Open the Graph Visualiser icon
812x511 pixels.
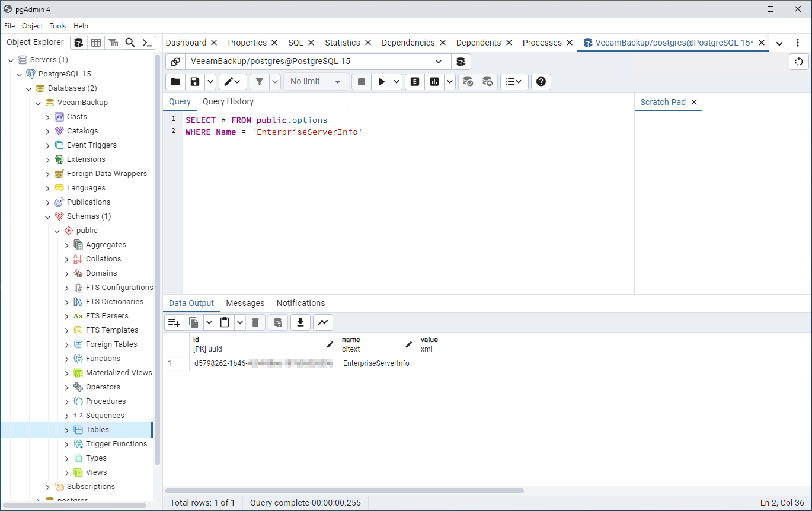(323, 322)
